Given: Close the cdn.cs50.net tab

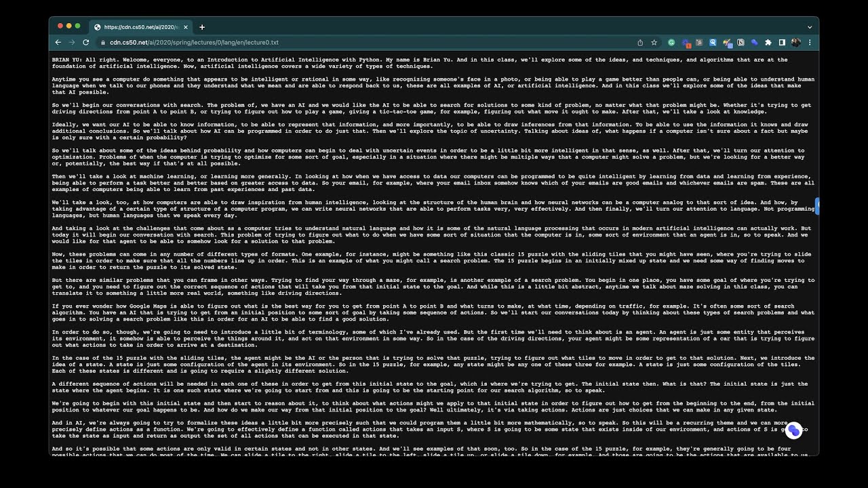Looking at the screenshot, I should (186, 27).
